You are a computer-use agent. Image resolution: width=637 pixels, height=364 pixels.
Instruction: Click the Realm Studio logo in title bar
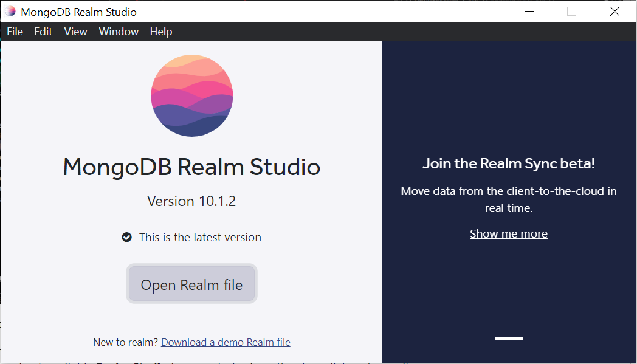coord(10,12)
